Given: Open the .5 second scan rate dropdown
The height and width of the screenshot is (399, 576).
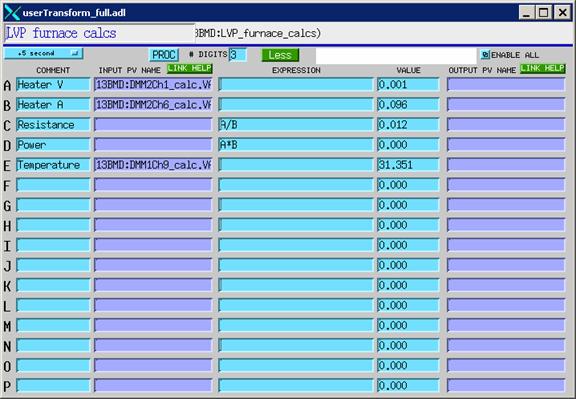Looking at the screenshot, I should [x=44, y=54].
